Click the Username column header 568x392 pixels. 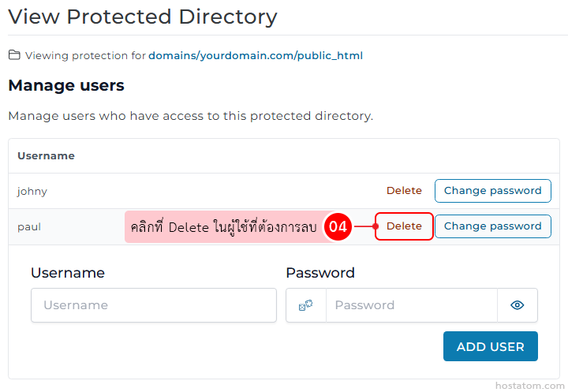point(46,156)
